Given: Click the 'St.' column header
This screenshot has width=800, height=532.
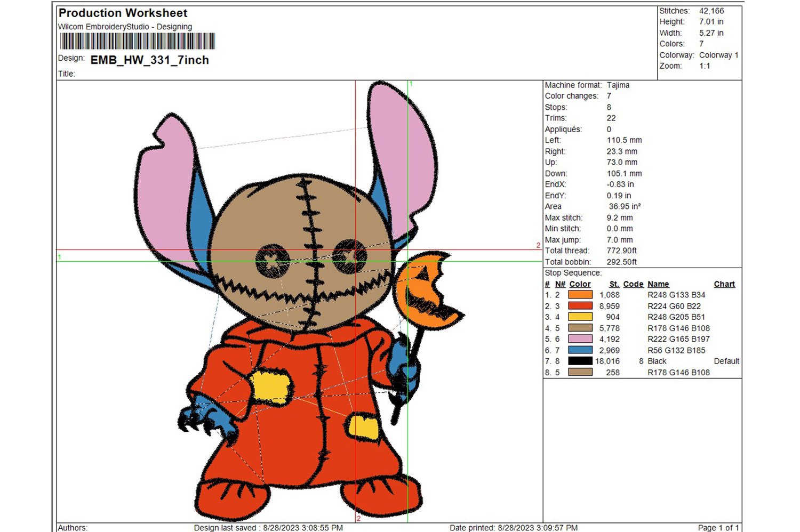Looking at the screenshot, I should (614, 284).
